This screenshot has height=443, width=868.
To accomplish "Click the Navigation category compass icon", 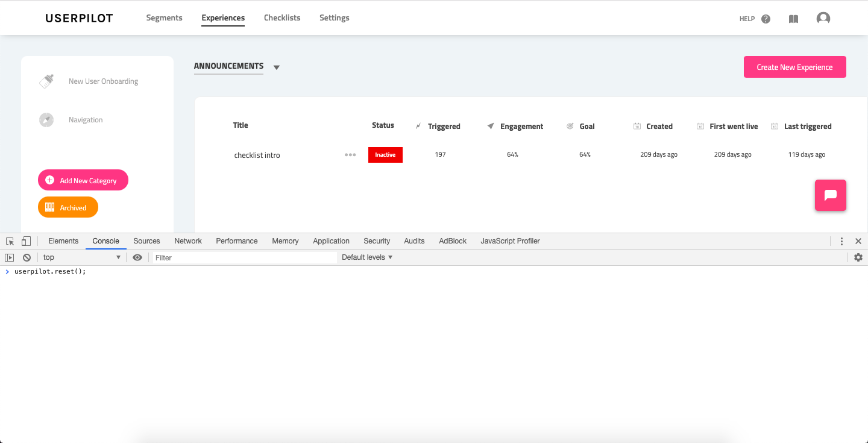I will click(46, 119).
